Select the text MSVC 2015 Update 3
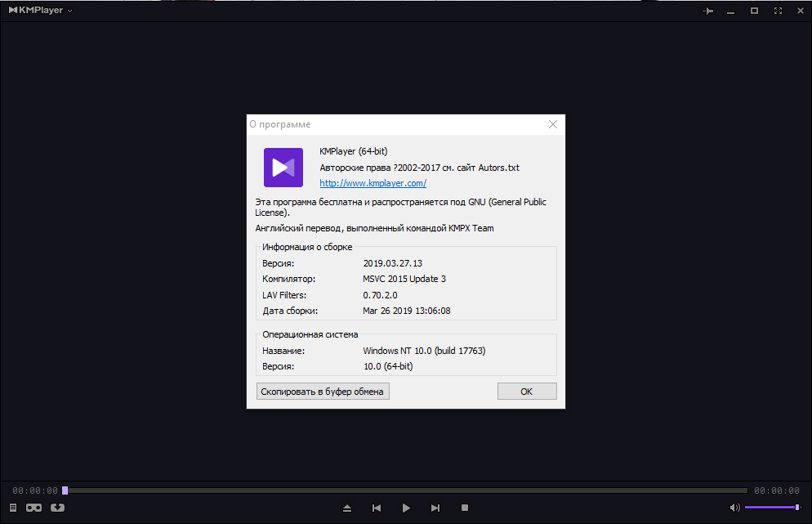Viewport: 812px width, 524px height. 404,279
